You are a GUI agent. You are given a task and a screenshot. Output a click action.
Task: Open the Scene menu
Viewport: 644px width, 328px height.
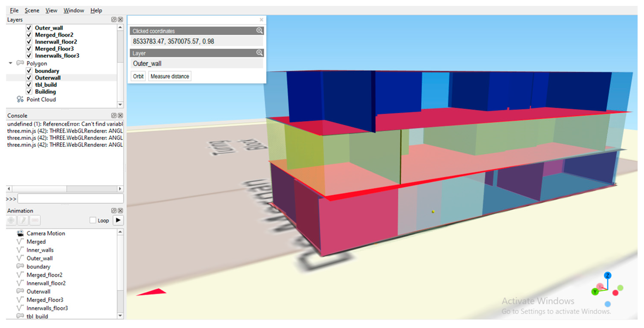[32, 10]
